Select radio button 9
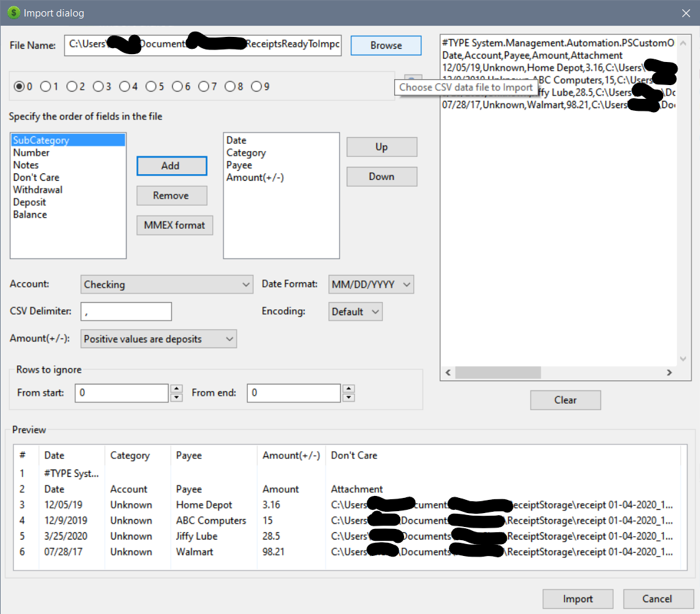The image size is (700, 614). (x=256, y=86)
